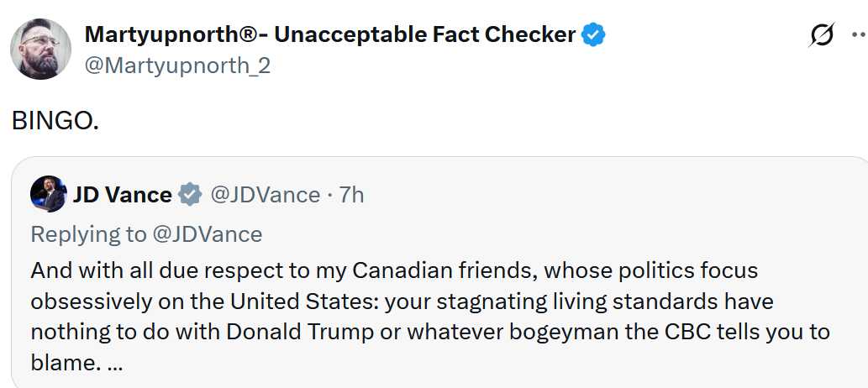Click the "Replying to" label
This screenshot has height=388, width=868.
88,233
